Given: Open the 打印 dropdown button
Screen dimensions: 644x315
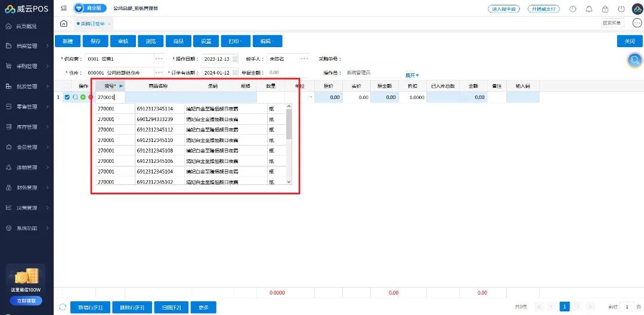Looking at the screenshot, I should tap(235, 41).
